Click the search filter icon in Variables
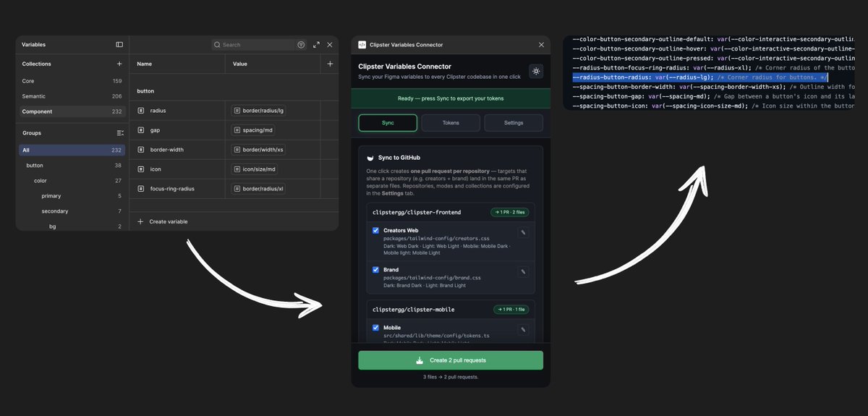 click(x=301, y=45)
